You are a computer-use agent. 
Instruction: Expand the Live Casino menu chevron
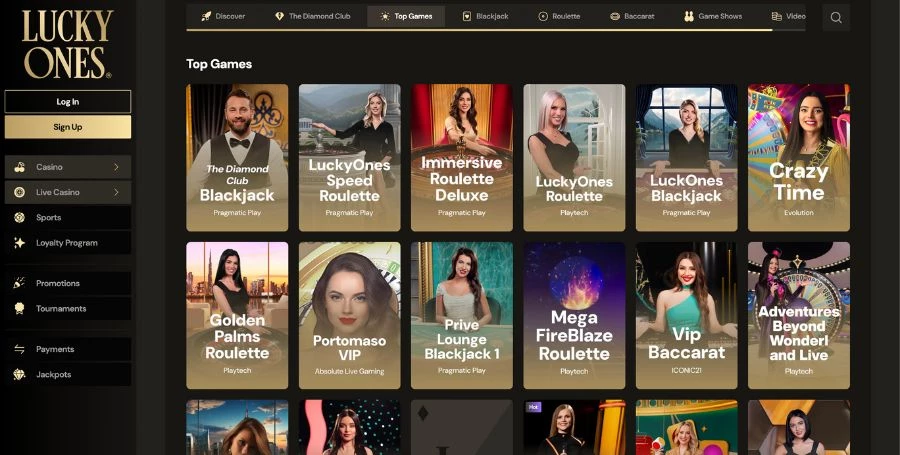point(116,192)
